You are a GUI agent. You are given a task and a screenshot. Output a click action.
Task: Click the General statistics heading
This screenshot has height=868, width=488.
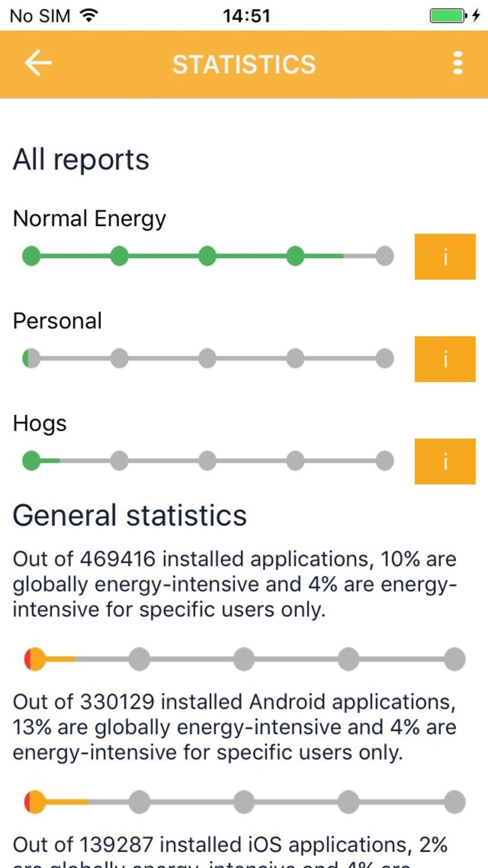coord(130,516)
